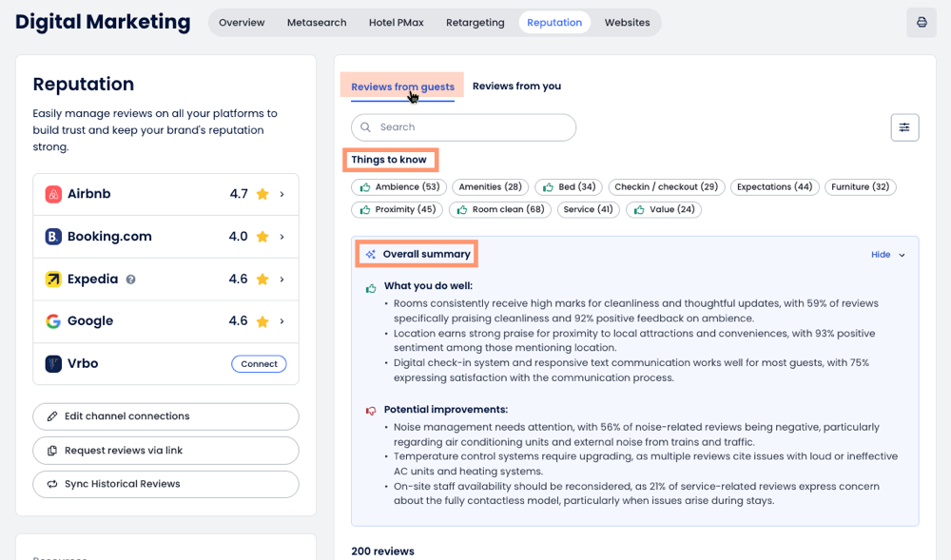The width and height of the screenshot is (951, 560).
Task: Click the Sync Historical Reviews button
Action: coord(165,484)
